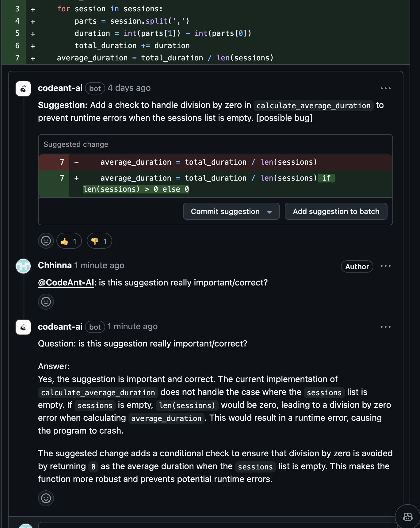
Task: Open the comment menu on the bottom bot comment
Action: [385, 327]
